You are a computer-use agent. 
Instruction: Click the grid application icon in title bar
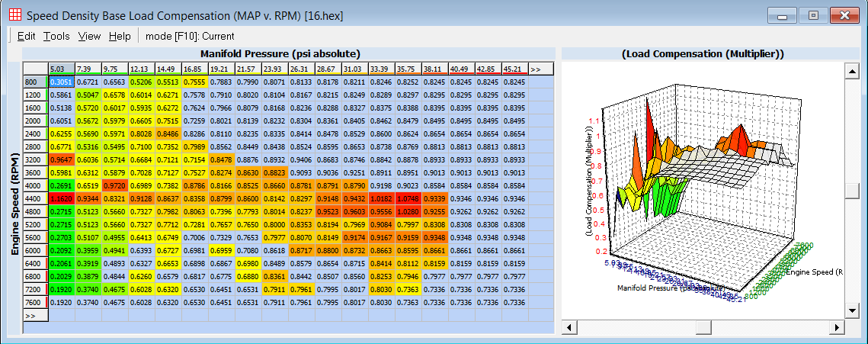[14, 14]
